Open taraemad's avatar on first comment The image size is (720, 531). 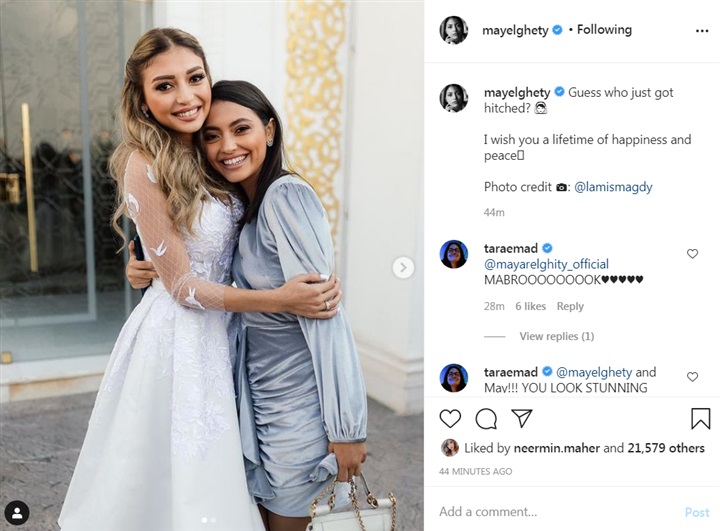tap(454, 254)
